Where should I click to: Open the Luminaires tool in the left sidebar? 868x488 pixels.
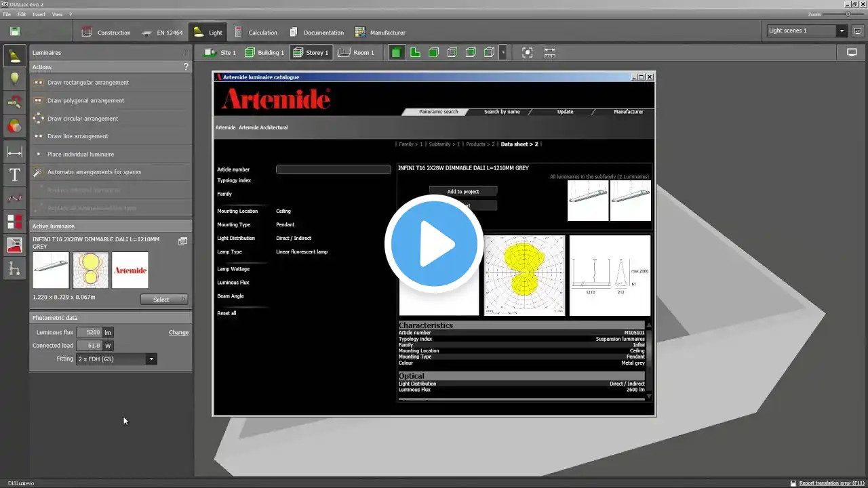tap(14, 56)
